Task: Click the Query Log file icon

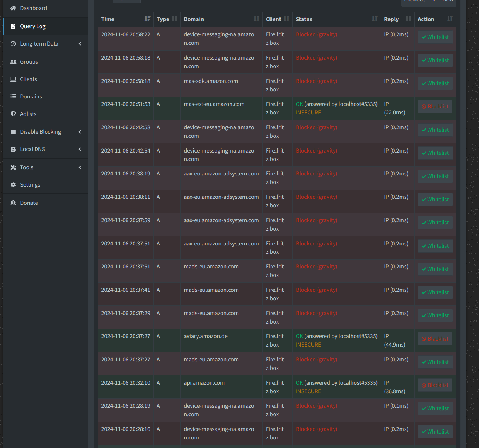Action: pos(13,26)
